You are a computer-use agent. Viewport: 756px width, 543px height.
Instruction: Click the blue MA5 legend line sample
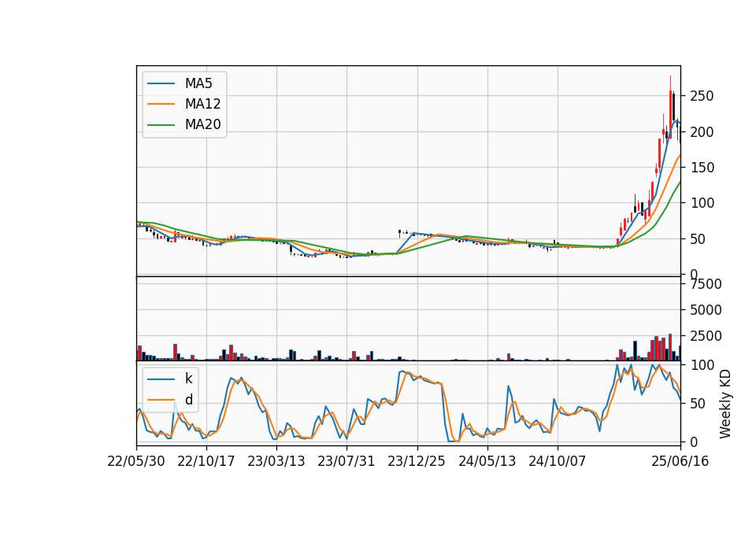[161, 83]
